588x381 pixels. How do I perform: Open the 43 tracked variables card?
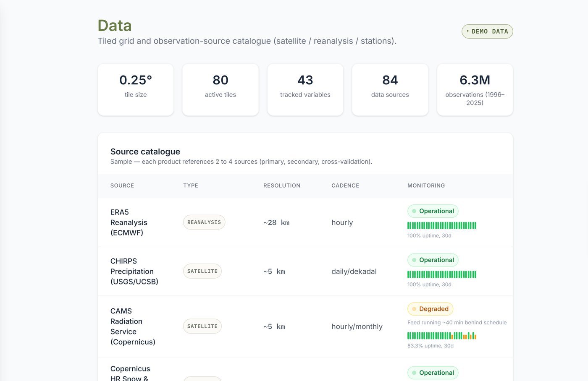(305, 90)
